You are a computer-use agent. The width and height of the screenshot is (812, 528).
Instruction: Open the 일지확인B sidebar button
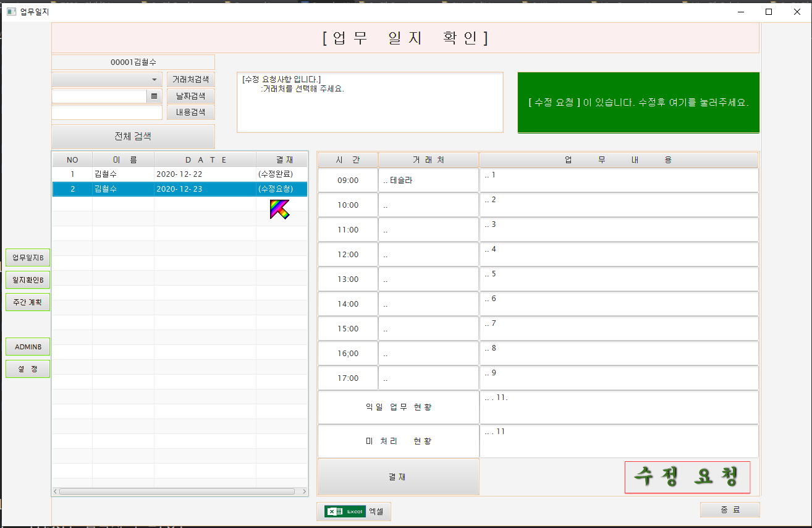(28, 280)
